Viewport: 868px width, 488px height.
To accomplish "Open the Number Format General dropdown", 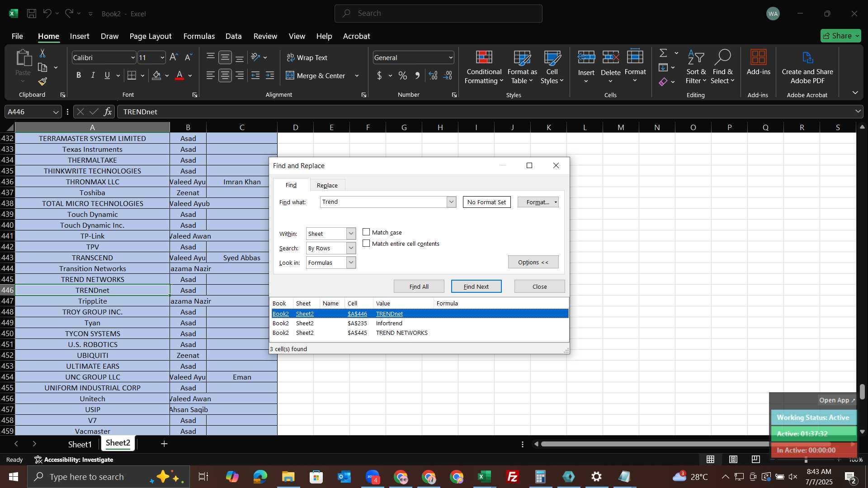I will pos(451,57).
